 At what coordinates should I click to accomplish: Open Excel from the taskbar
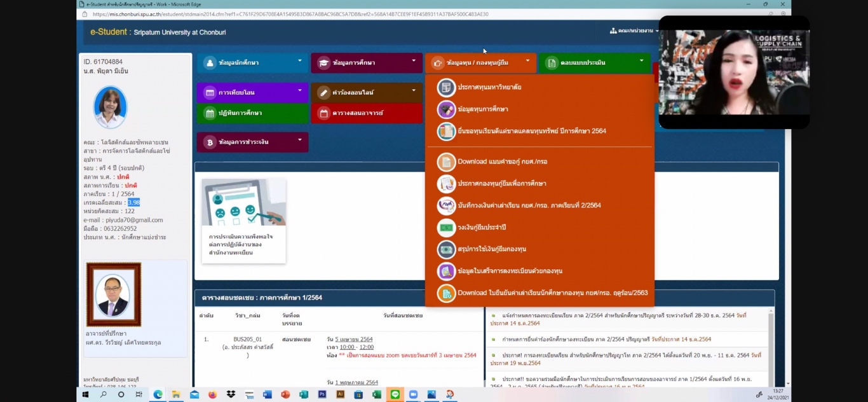coord(377,394)
